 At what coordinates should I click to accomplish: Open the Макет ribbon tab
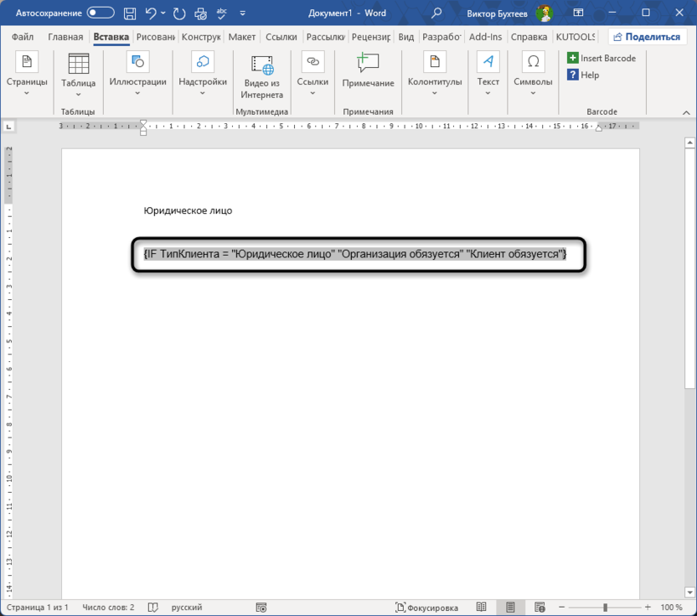tap(242, 37)
